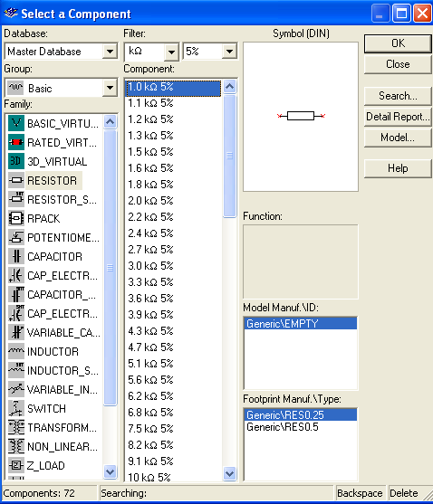Select Generic\EMPTY model entry
Image resolution: width=433 pixels, height=504 pixels.
301,323
